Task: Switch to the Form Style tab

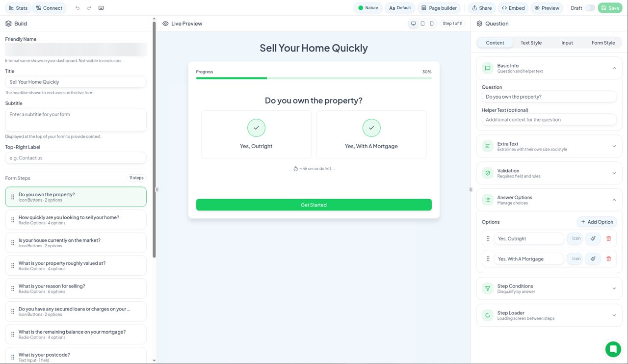Action: [x=603, y=43]
